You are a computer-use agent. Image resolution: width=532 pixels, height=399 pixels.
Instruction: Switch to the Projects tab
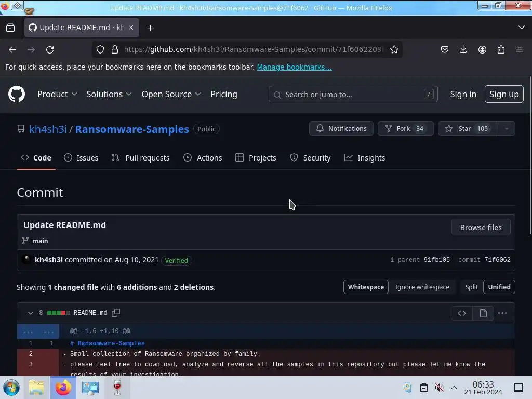(x=256, y=158)
